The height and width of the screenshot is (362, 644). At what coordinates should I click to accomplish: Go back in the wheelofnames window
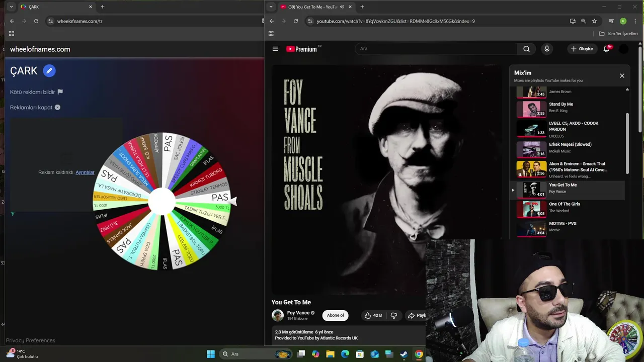(12, 21)
